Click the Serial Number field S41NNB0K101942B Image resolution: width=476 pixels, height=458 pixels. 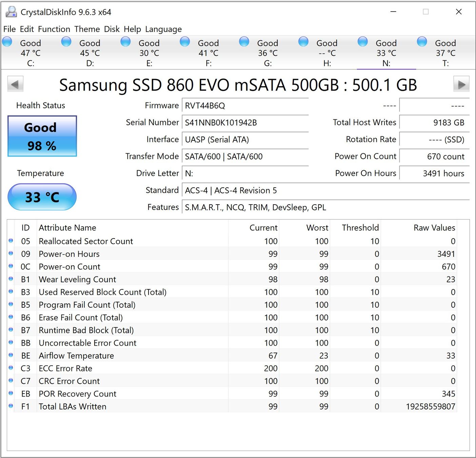pos(245,122)
